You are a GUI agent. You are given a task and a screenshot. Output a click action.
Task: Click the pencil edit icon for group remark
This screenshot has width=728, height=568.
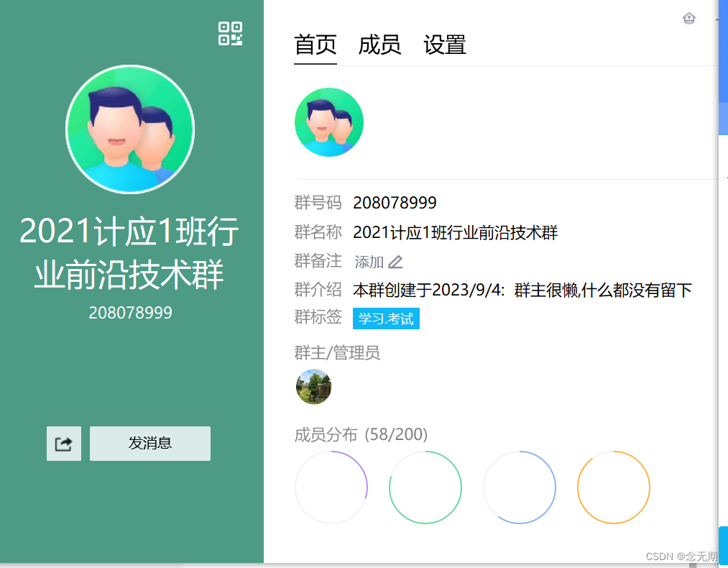point(395,262)
